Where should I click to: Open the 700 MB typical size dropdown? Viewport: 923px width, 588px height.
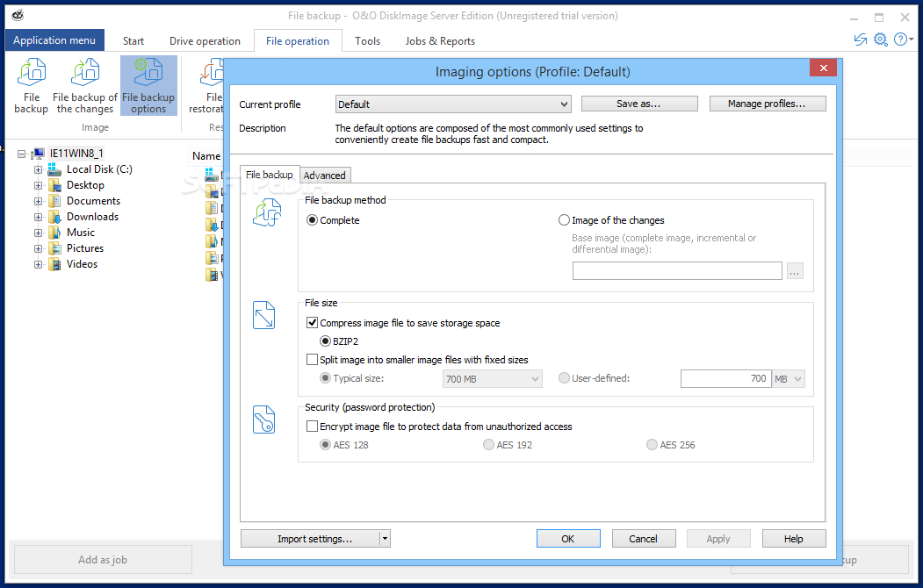(x=492, y=378)
